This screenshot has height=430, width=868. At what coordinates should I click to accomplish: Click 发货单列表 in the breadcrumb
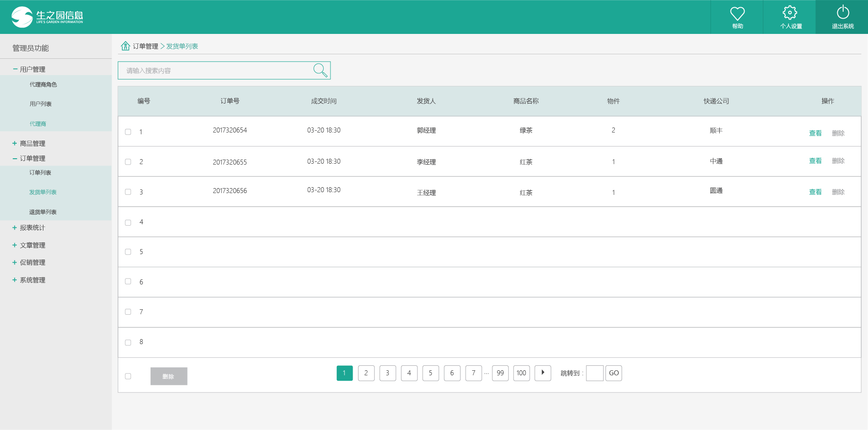182,46
